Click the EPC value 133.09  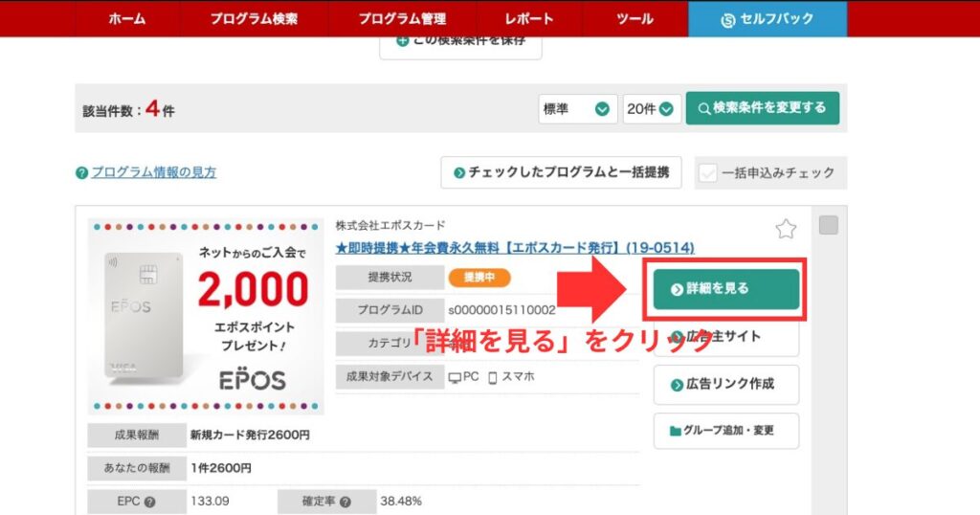pos(210,502)
